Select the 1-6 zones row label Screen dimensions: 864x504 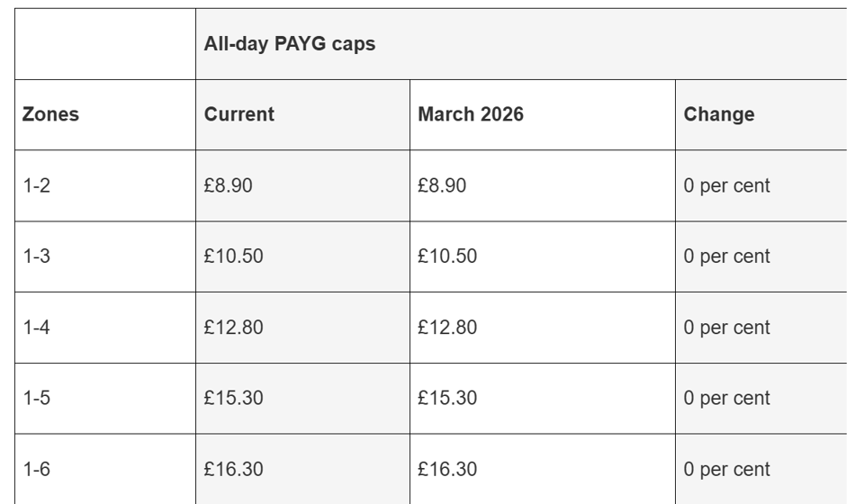coord(105,469)
